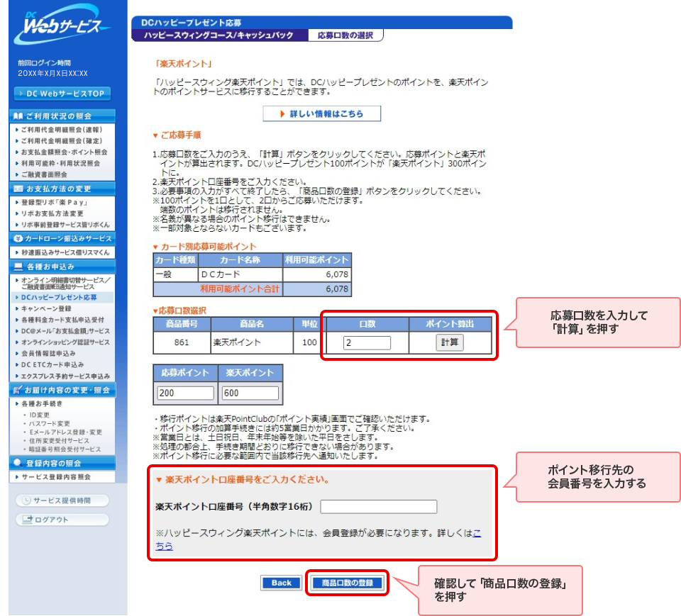This screenshot has width=681, height=616.
Task: Log out using the ログアウト button
Action: pyautogui.click(x=62, y=520)
